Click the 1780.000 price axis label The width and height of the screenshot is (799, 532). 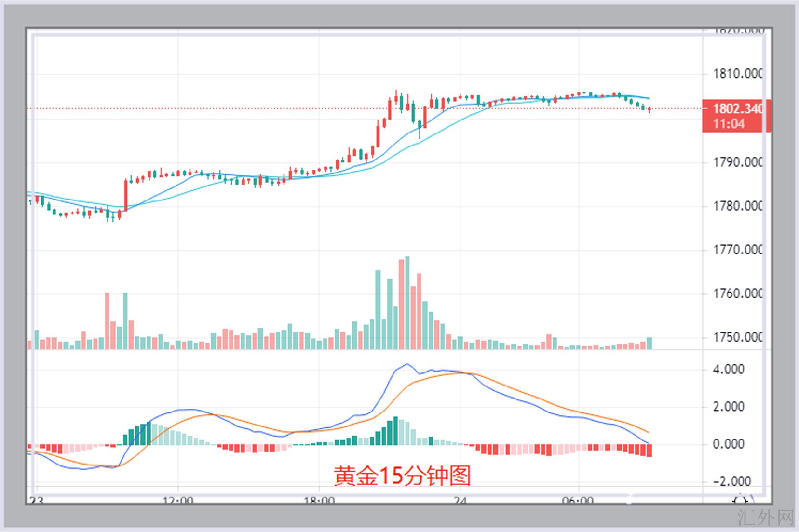coord(737,206)
